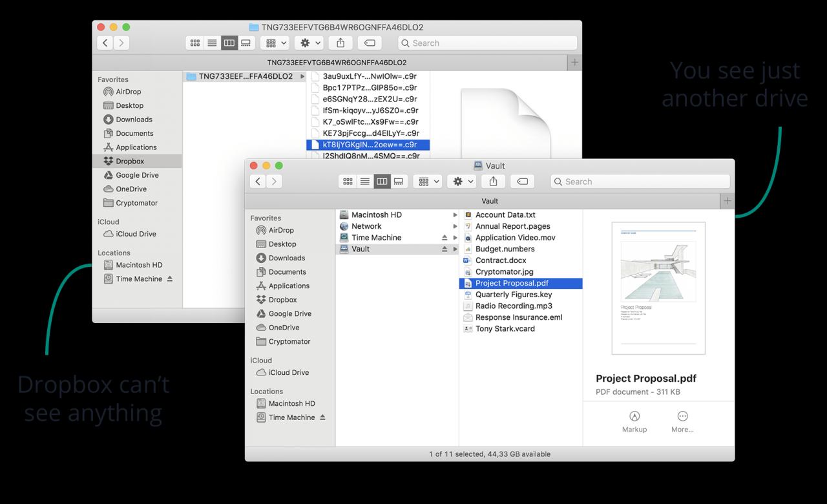Open Downloads in Vault window sidebar
Screen dimensions: 827x504
(x=290, y=258)
